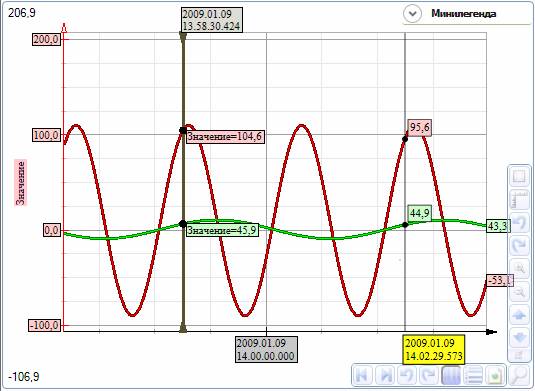Click the magnifier search icon at bottom right

(x=518, y=376)
